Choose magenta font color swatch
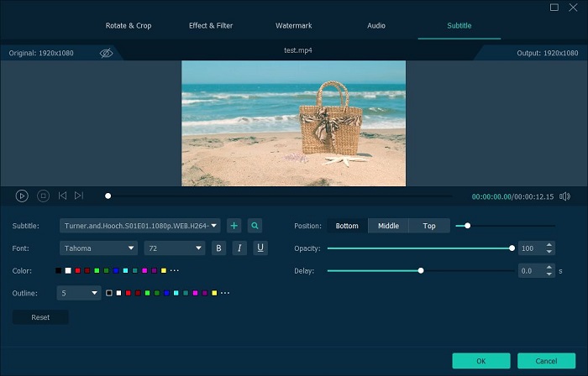 (144, 270)
